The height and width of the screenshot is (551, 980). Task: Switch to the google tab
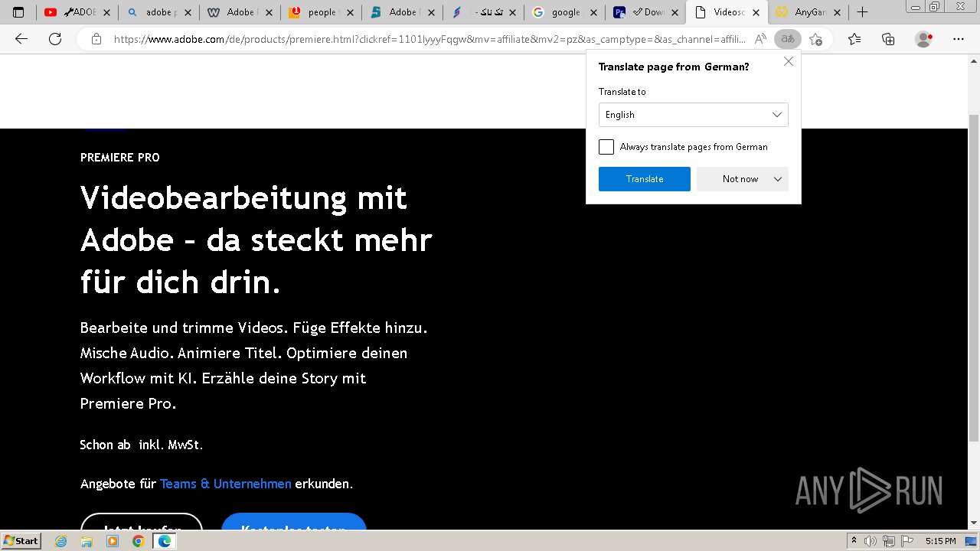564,12
